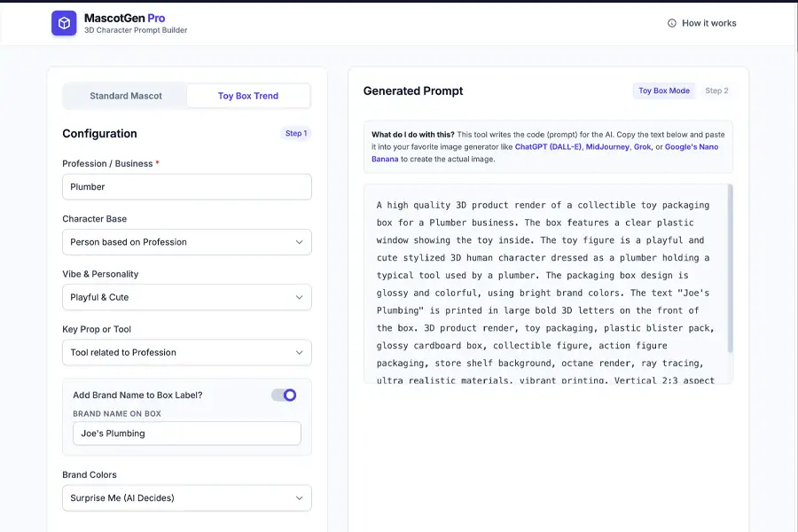
Task: Click the Profession / Business Plumber field
Action: 186,187
